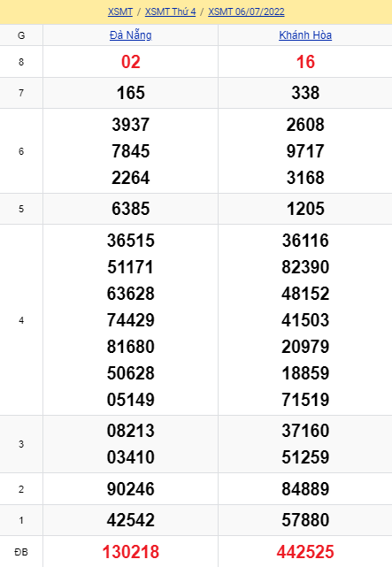The image size is (392, 567).
Task: Select Đà Nẵng third prize 08213
Action: click(131, 431)
